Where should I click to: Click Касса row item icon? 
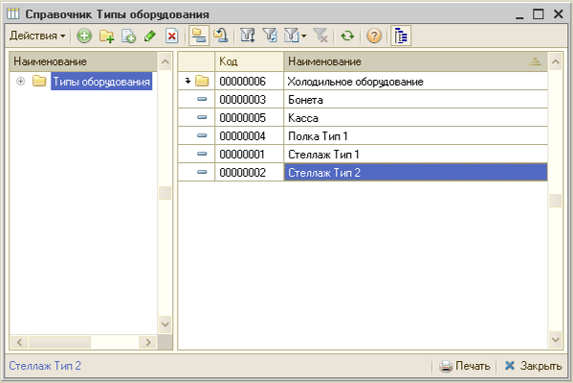pos(202,117)
